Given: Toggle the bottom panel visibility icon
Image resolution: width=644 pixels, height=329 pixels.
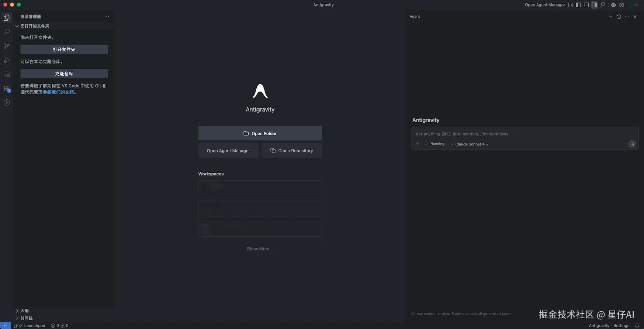Looking at the screenshot, I should point(586,5).
